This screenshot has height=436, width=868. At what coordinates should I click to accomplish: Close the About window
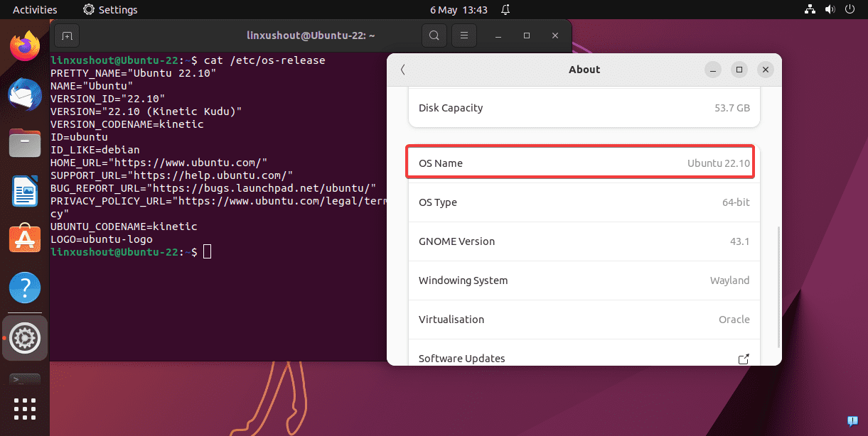coord(765,70)
